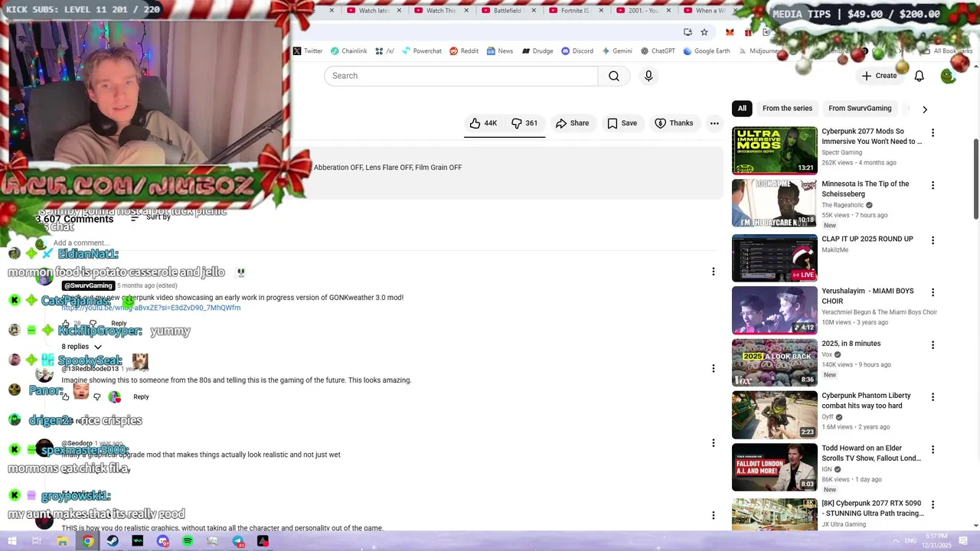Like the video with 44K likes
Image resolution: width=980 pixels, height=551 pixels.
coord(483,123)
